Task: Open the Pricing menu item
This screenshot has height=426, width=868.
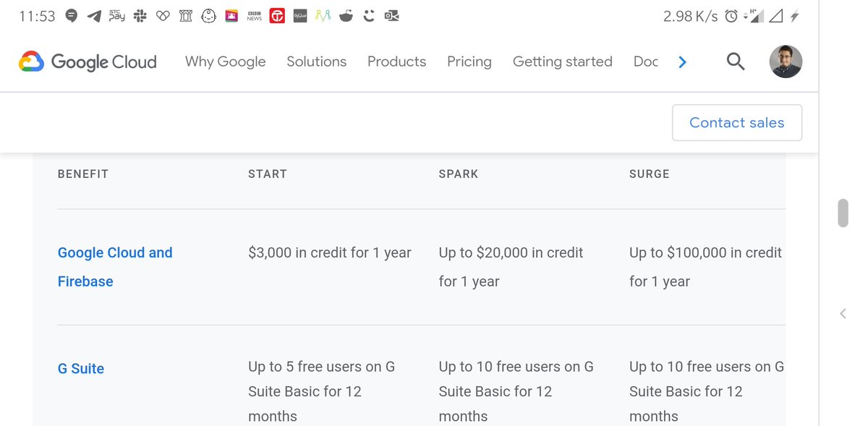Action: pos(469,62)
